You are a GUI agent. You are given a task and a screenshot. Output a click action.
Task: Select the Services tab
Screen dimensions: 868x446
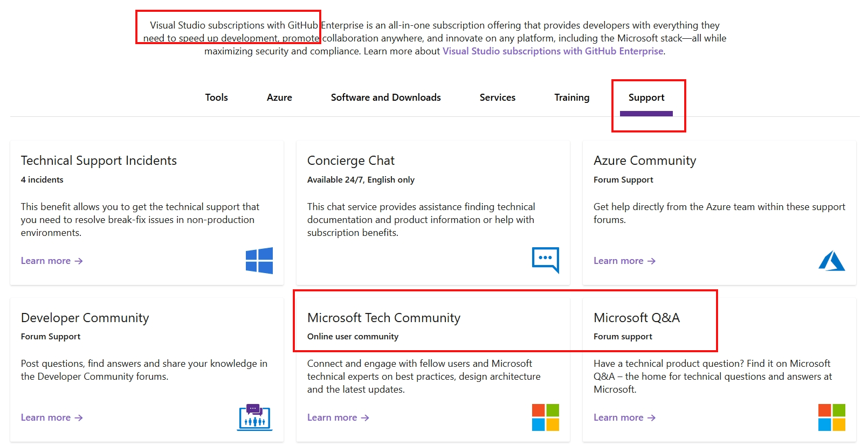tap(498, 97)
